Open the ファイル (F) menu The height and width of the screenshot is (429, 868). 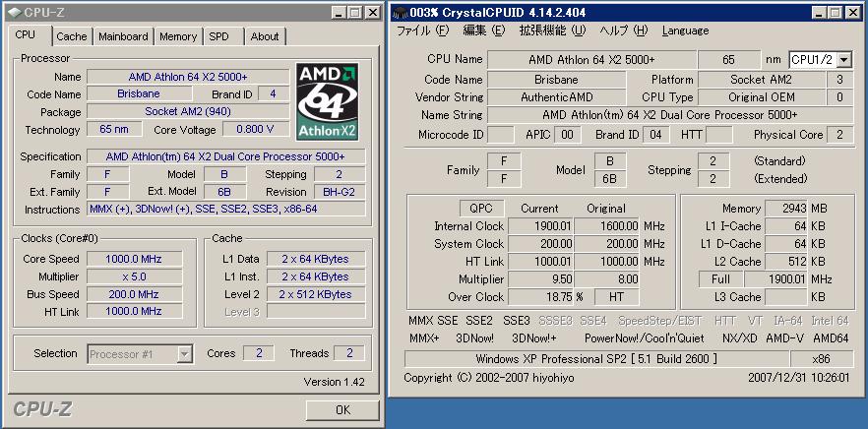pos(423,31)
